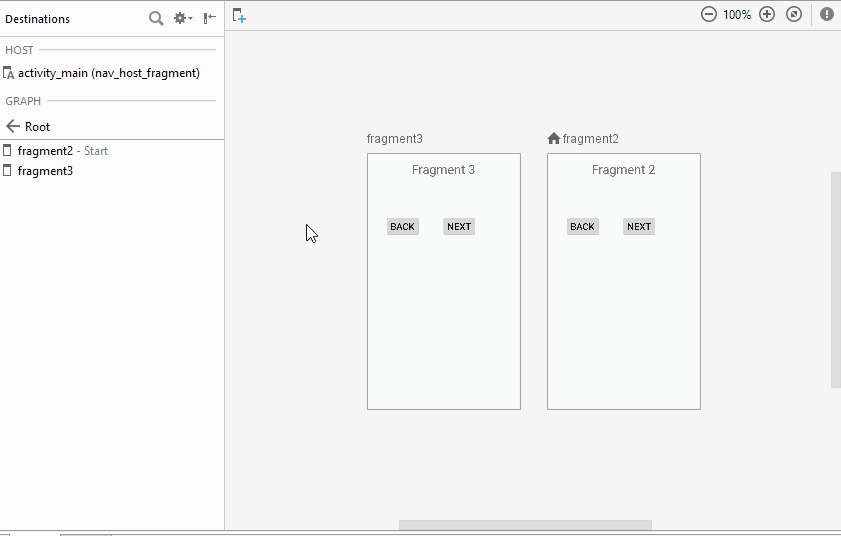841x536 pixels.
Task: Click the New Destination icon
Action: 239,15
